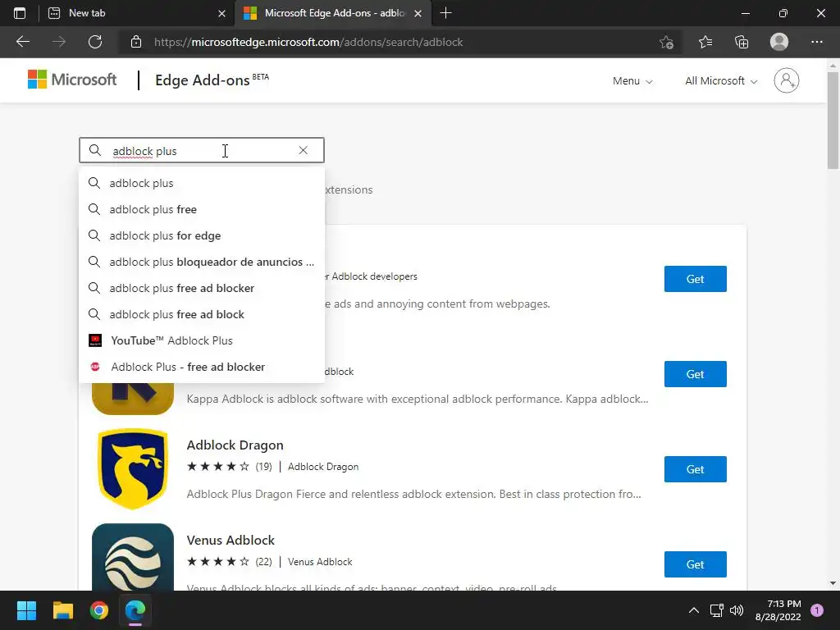Choose the 'adblock plus' suggestion

tap(202, 183)
